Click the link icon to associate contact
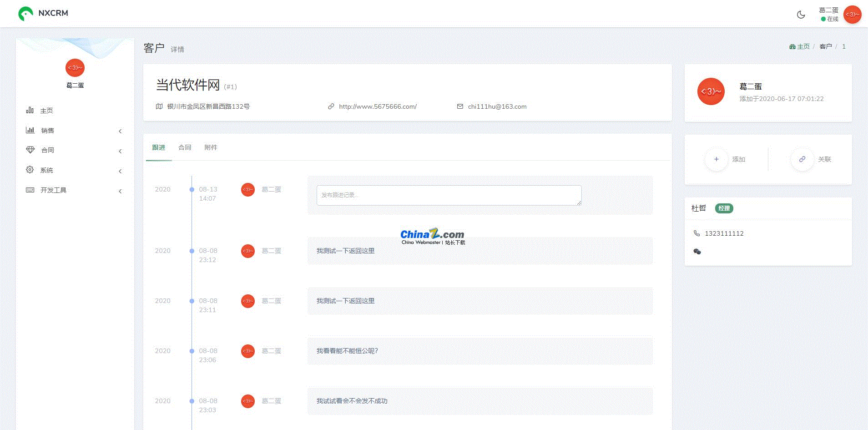Image resolution: width=868 pixels, height=430 pixels. click(802, 159)
